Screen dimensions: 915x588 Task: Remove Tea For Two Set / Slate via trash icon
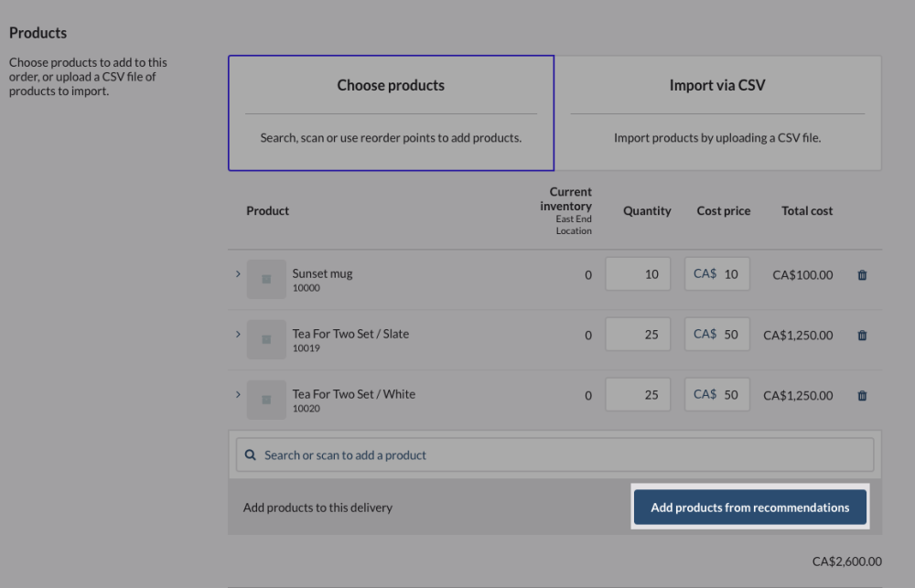click(861, 335)
